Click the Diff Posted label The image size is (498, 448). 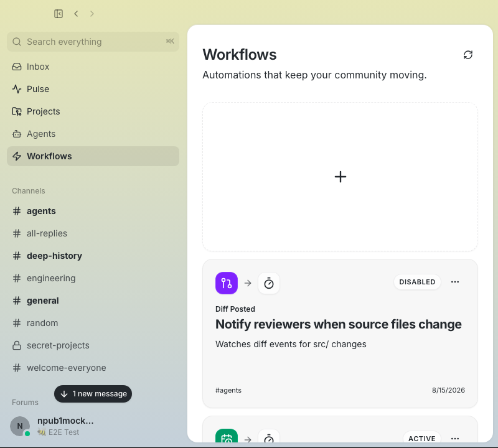[x=235, y=309]
